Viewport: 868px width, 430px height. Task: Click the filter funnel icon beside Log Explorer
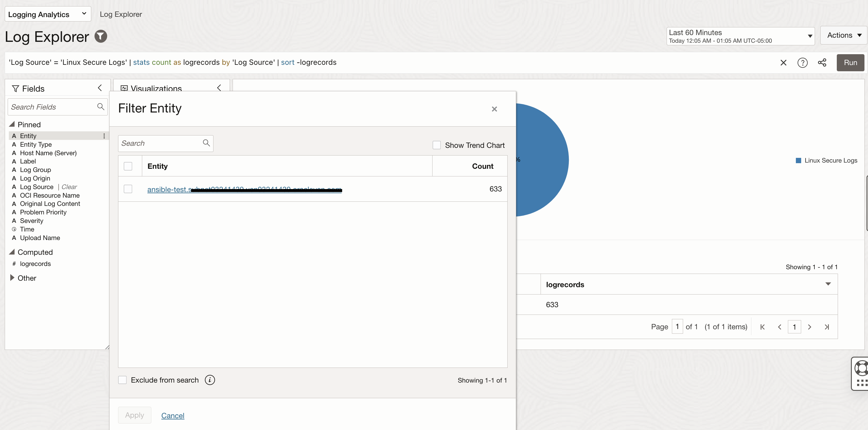[x=100, y=37]
